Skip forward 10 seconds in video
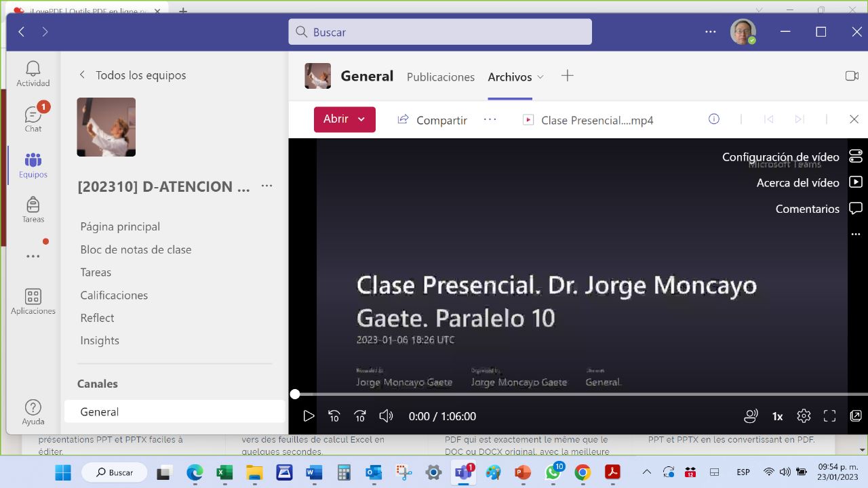868x488 pixels. (x=360, y=416)
